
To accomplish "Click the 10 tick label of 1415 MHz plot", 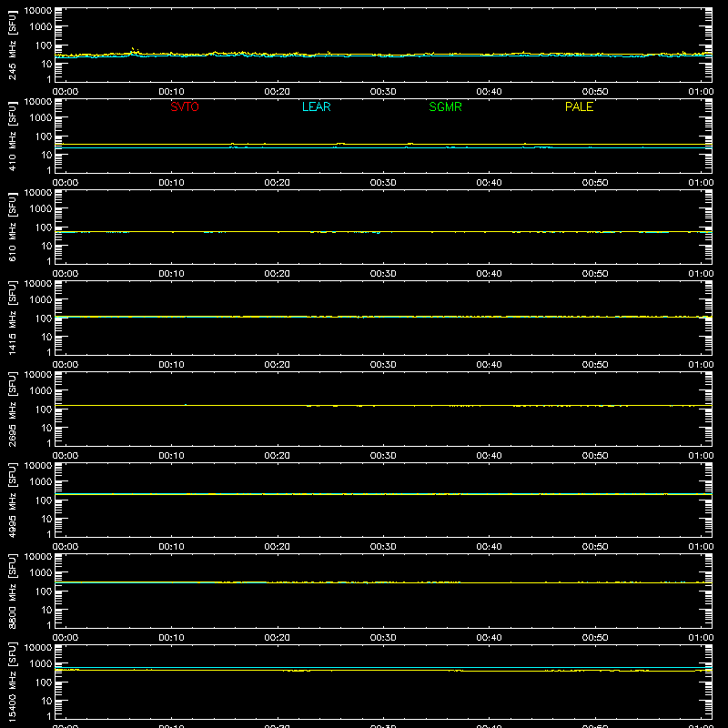I will point(46,337).
